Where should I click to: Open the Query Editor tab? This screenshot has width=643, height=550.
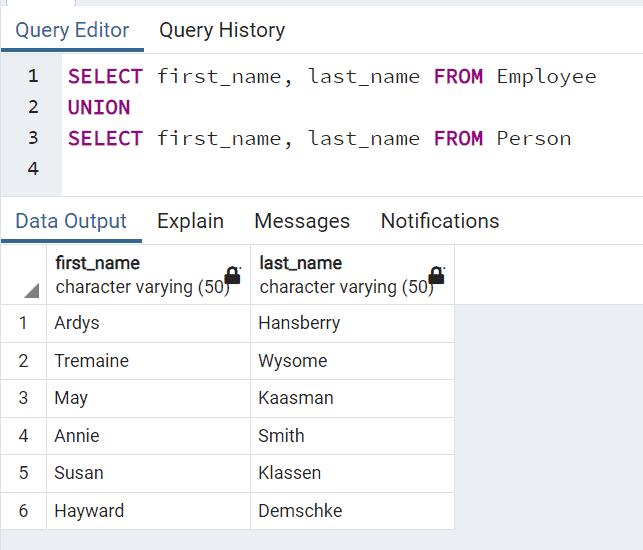coord(72,30)
